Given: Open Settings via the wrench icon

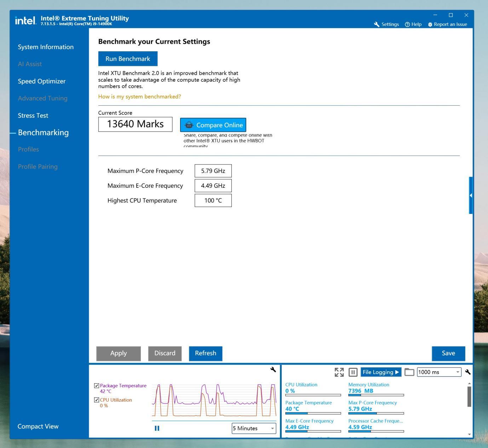Looking at the screenshot, I should [x=377, y=24].
